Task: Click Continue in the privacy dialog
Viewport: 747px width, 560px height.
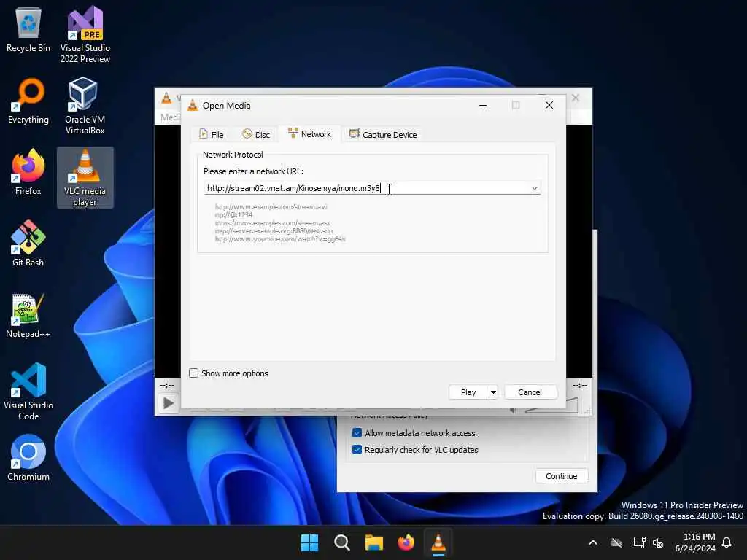Action: [561, 475]
